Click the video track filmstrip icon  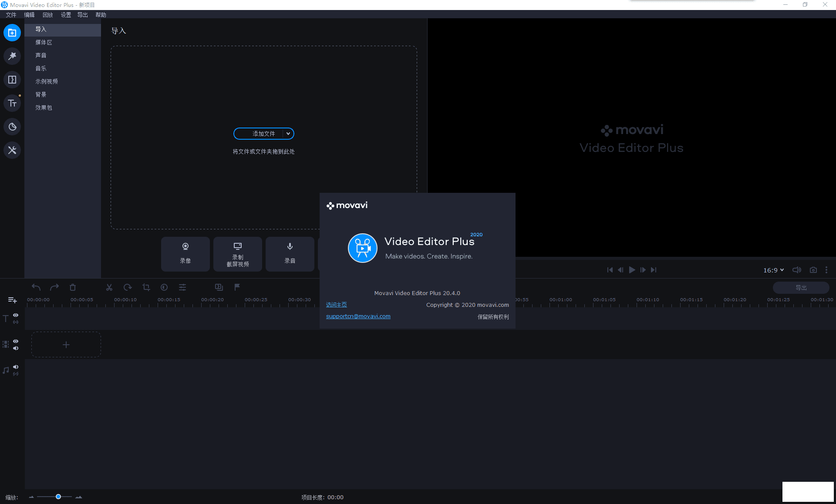[6, 344]
